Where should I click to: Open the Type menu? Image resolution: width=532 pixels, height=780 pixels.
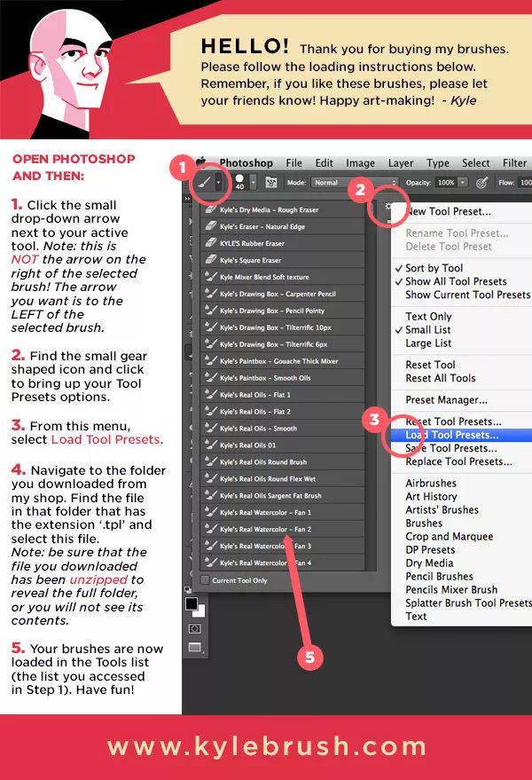(x=438, y=163)
